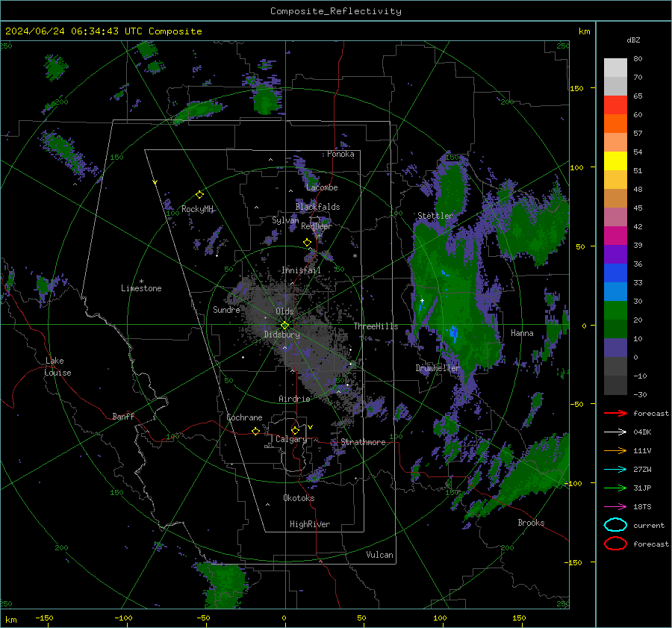672x628 pixels.
Task: Click the Blackfalds town label
Action: click(x=317, y=207)
